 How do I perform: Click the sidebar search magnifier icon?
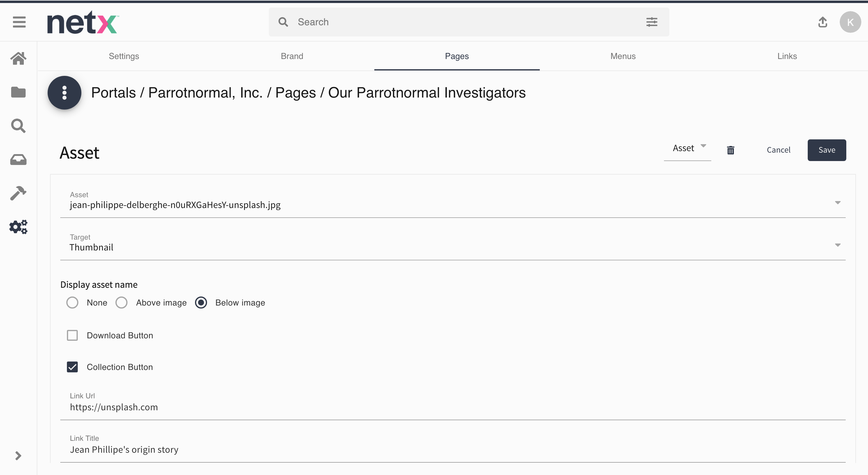[18, 126]
